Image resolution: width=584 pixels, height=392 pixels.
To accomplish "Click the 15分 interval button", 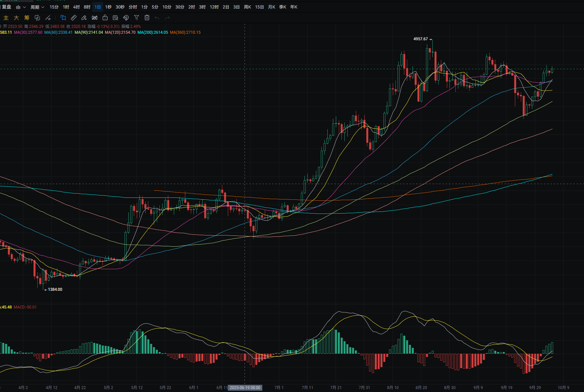I will click(54, 7).
